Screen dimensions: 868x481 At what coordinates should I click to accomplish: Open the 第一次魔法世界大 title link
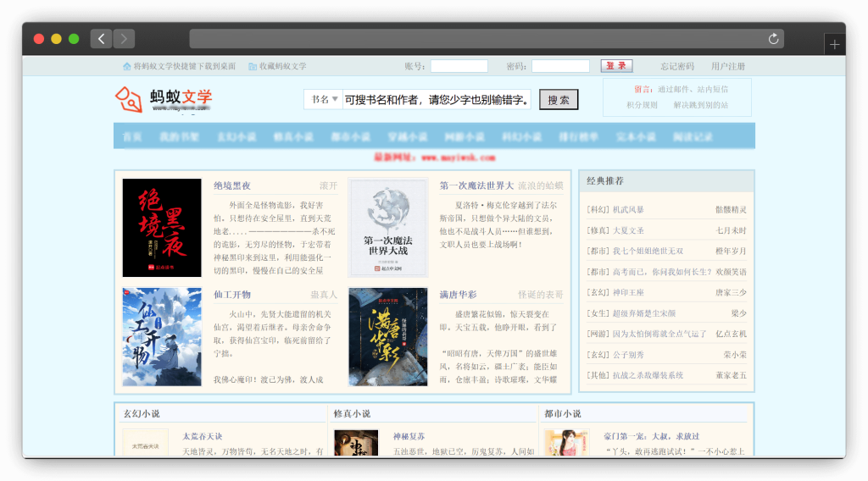coord(476,185)
